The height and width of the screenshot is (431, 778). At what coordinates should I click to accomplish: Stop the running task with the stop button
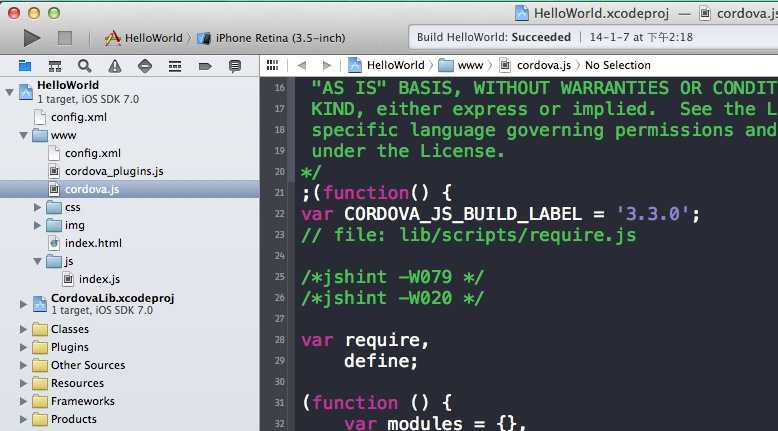[65, 38]
